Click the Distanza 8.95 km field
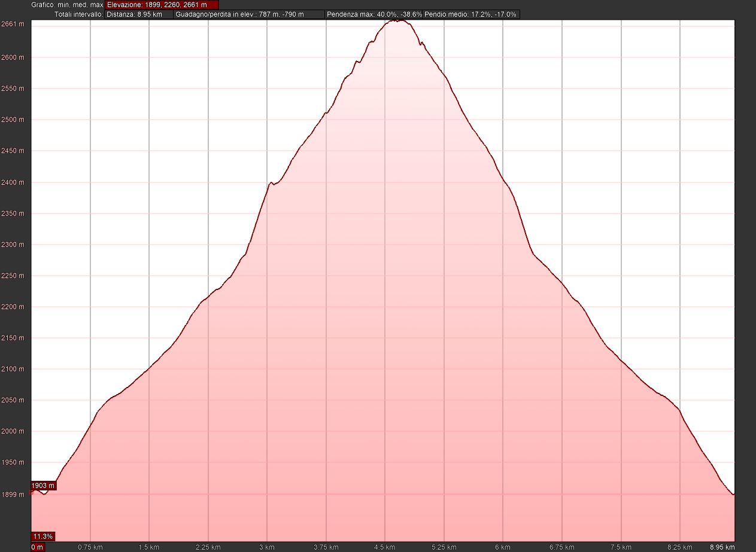This screenshot has width=756, height=552. click(139, 14)
